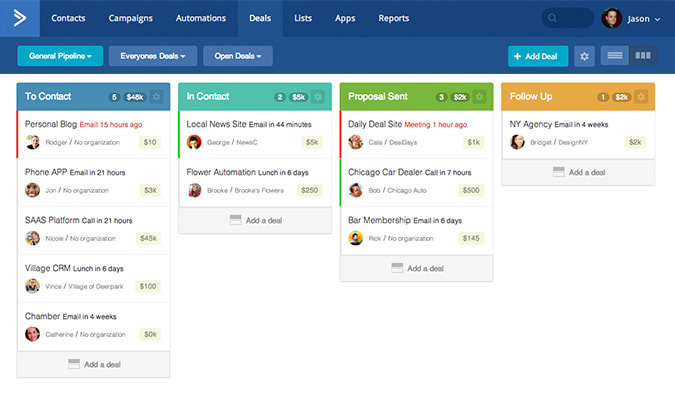Click the Follow Up $2k total badge
Viewport: 675px width, 397px height.
(x=621, y=97)
